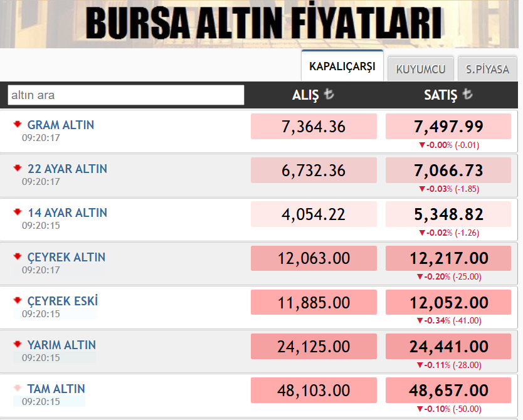Click the 'altın ara' search field
Image resolution: width=523 pixels, height=420 pixels.
point(125,95)
